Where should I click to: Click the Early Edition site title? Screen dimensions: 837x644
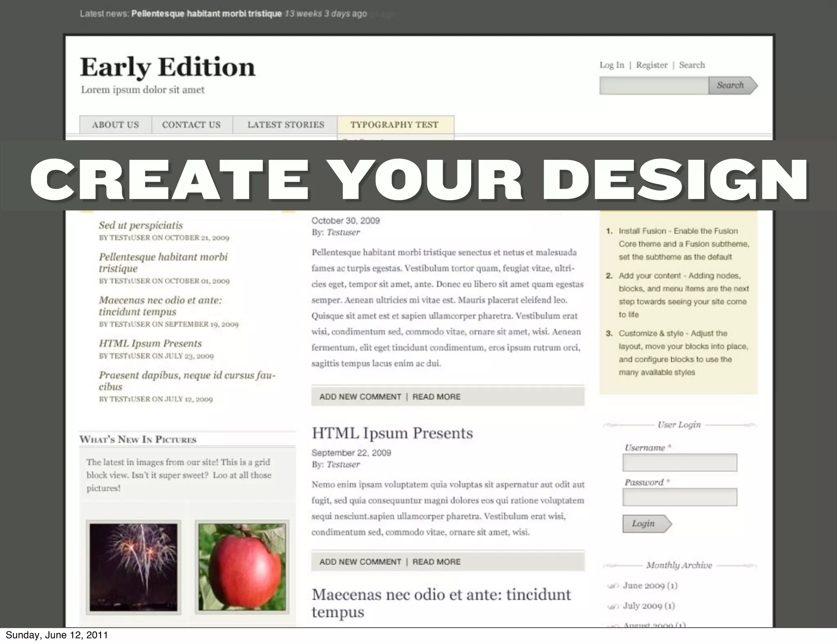click(168, 67)
